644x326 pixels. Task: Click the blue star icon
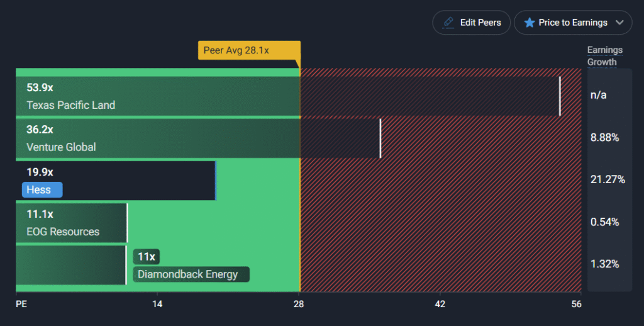click(x=530, y=23)
